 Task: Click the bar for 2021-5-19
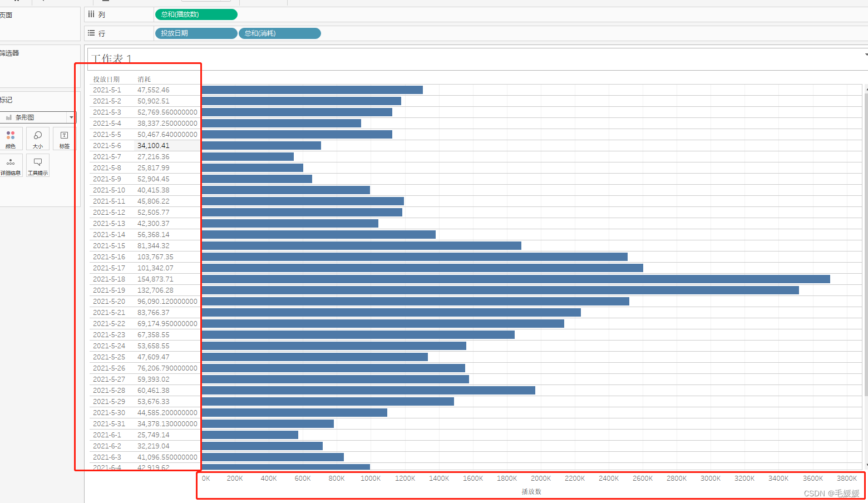coord(500,290)
